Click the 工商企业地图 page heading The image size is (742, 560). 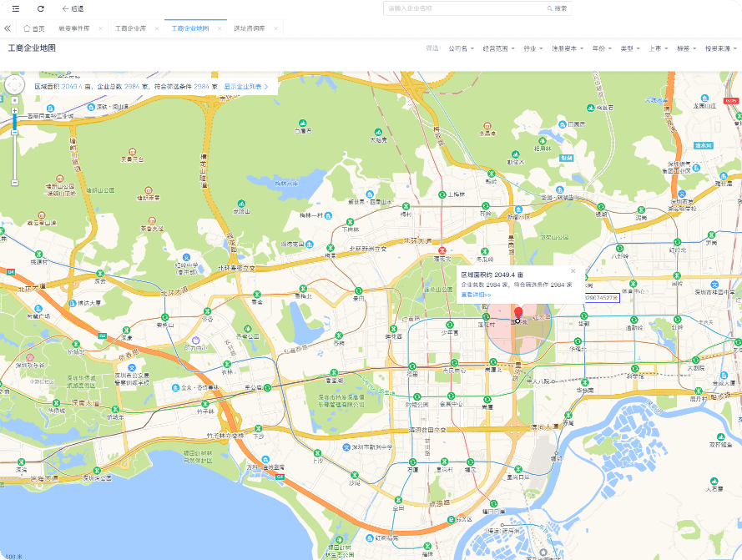click(x=32, y=48)
